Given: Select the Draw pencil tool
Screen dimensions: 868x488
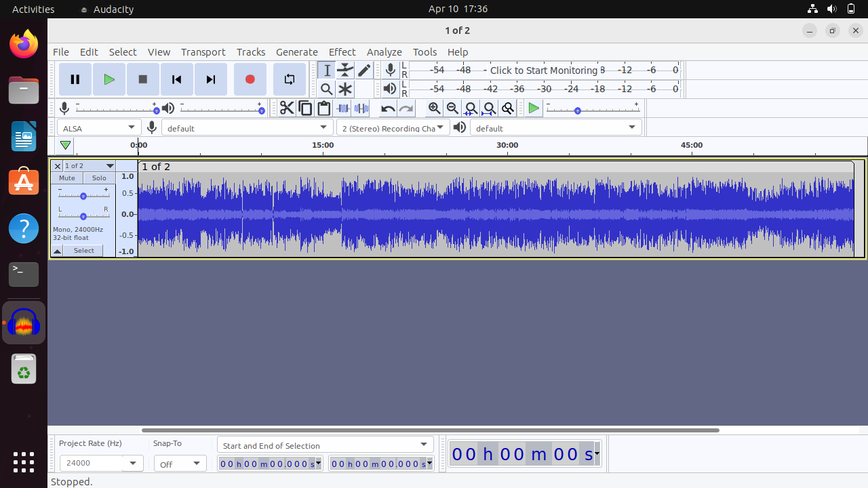Looking at the screenshot, I should pyautogui.click(x=364, y=70).
